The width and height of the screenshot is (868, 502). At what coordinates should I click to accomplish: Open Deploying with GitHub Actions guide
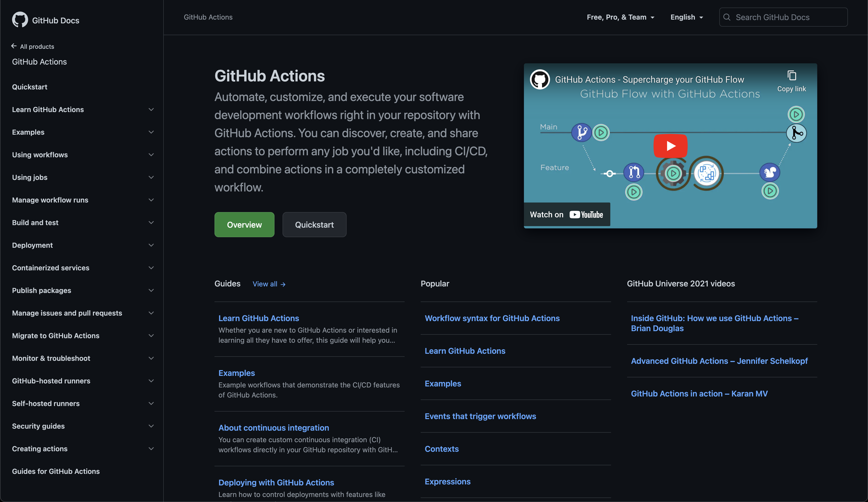[x=276, y=483]
